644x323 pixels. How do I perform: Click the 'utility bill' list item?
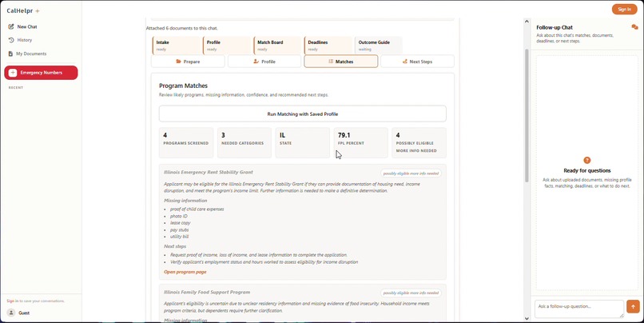pos(180,237)
